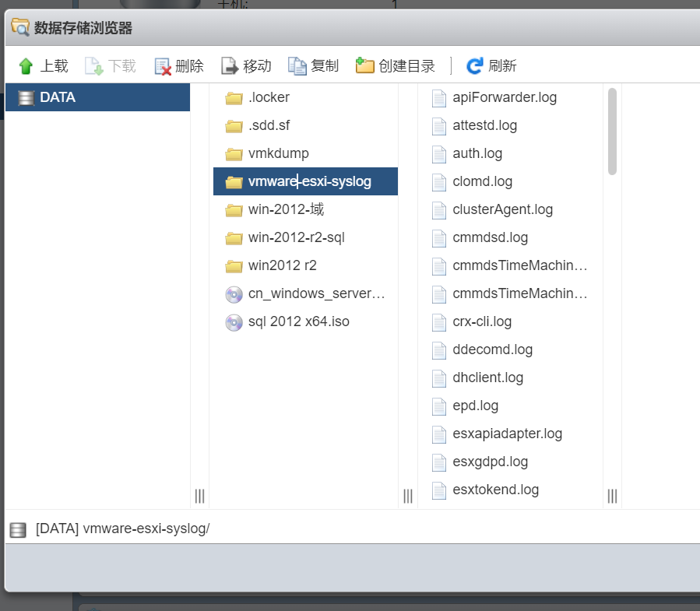Click the green upload arrow icon

[x=26, y=66]
